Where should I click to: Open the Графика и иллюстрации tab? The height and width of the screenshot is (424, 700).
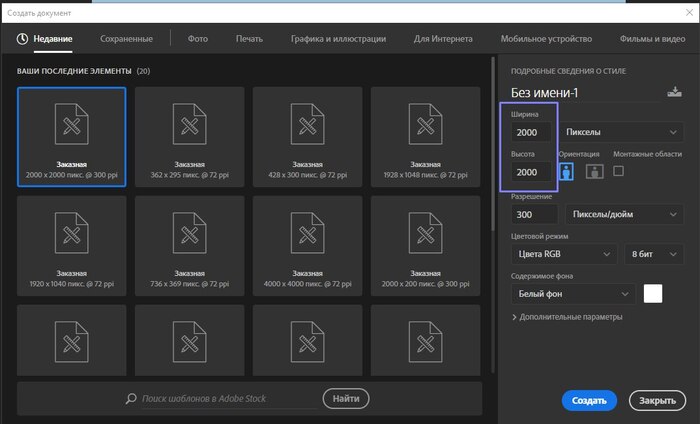[338, 39]
